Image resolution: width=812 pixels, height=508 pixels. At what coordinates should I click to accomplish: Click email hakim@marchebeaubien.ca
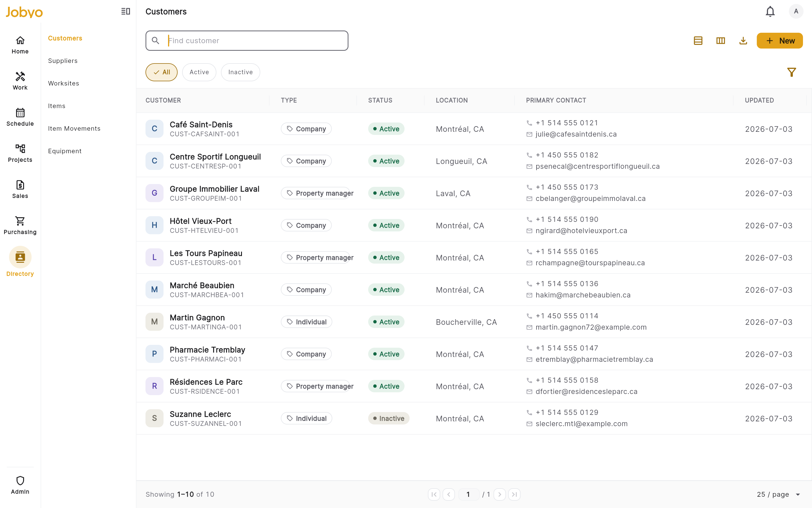coord(583,295)
